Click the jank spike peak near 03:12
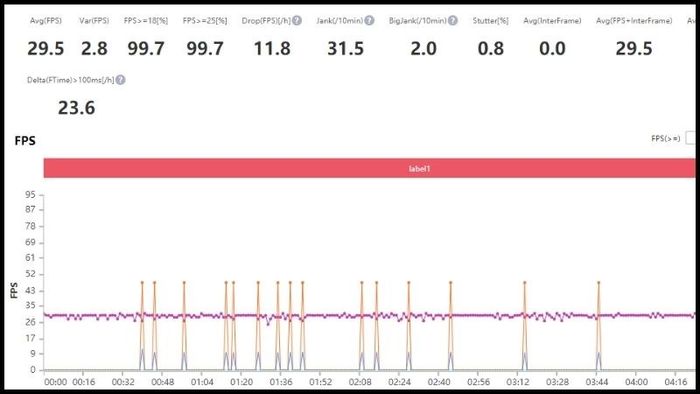Screen dimensions: 700x394 click(x=525, y=282)
